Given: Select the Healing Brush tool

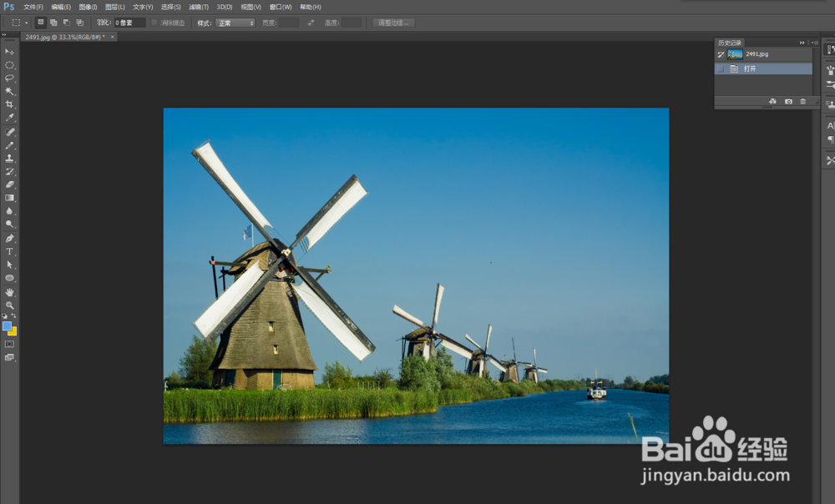Looking at the screenshot, I should pos(9,132).
